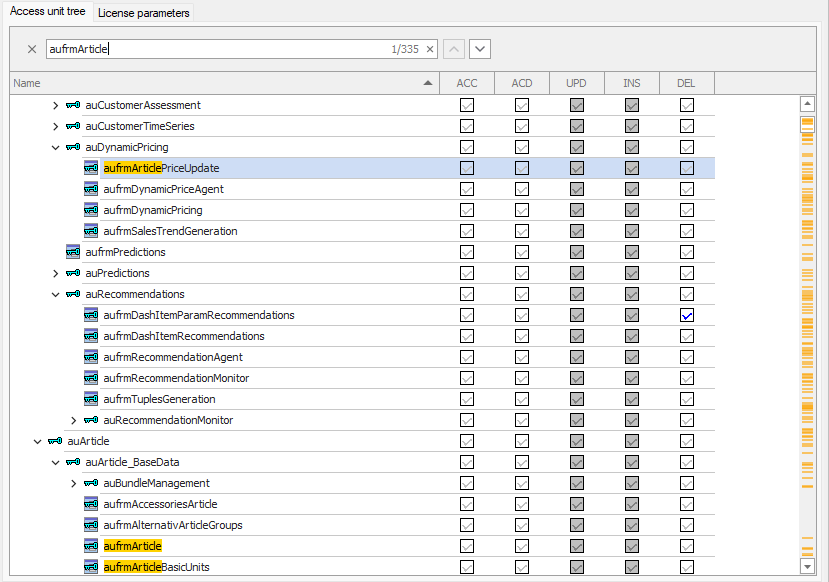The height and width of the screenshot is (582, 829).
Task: Click key icon beside auArticle_BaseData
Action: pos(73,462)
